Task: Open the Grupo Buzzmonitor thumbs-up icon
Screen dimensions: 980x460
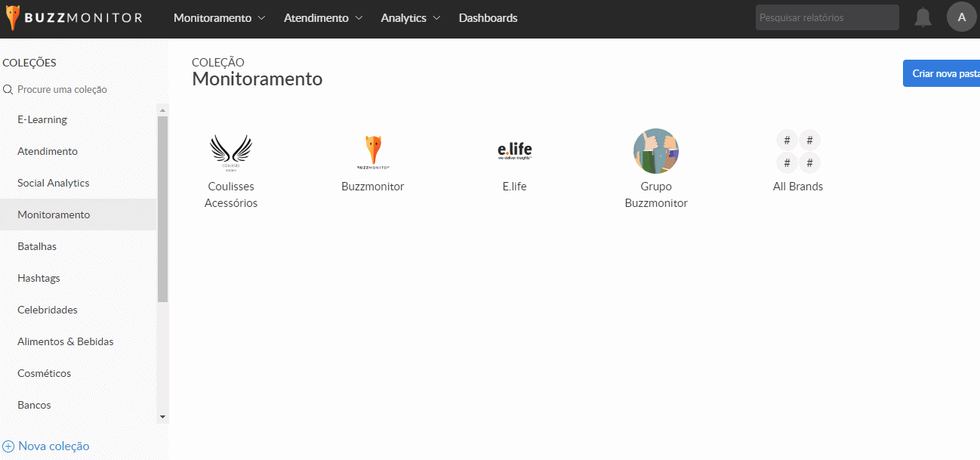Action: pyautogui.click(x=656, y=151)
